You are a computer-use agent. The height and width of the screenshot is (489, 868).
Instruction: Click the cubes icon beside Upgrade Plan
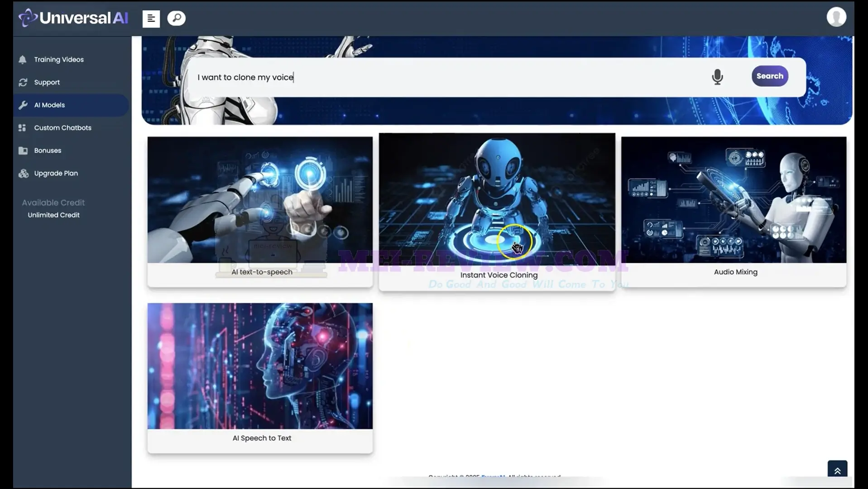(x=24, y=174)
